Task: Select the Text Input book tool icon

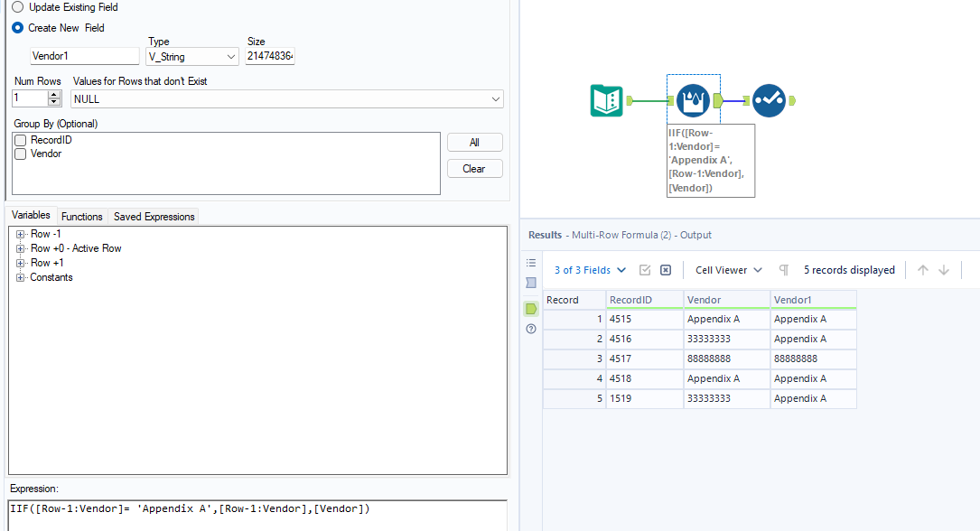Action: click(x=606, y=100)
